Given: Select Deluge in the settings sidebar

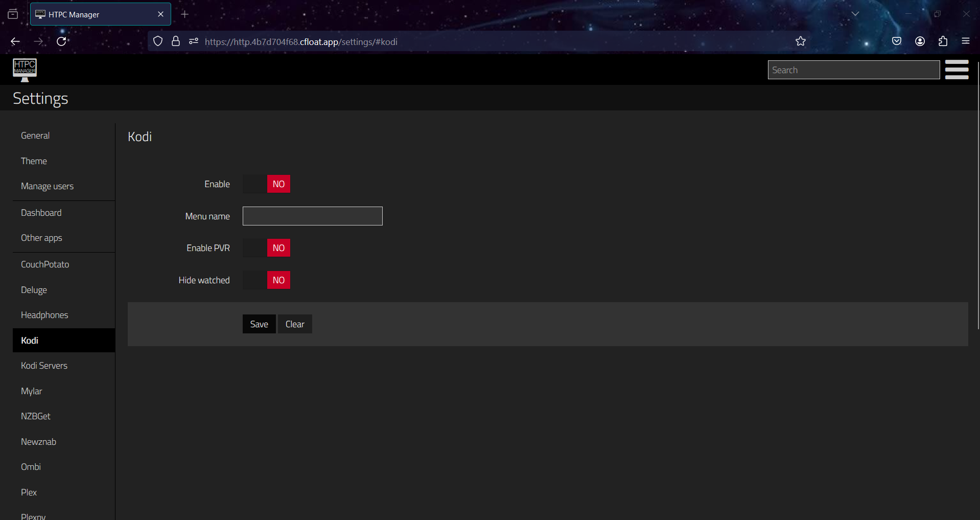Looking at the screenshot, I should (x=64, y=290).
